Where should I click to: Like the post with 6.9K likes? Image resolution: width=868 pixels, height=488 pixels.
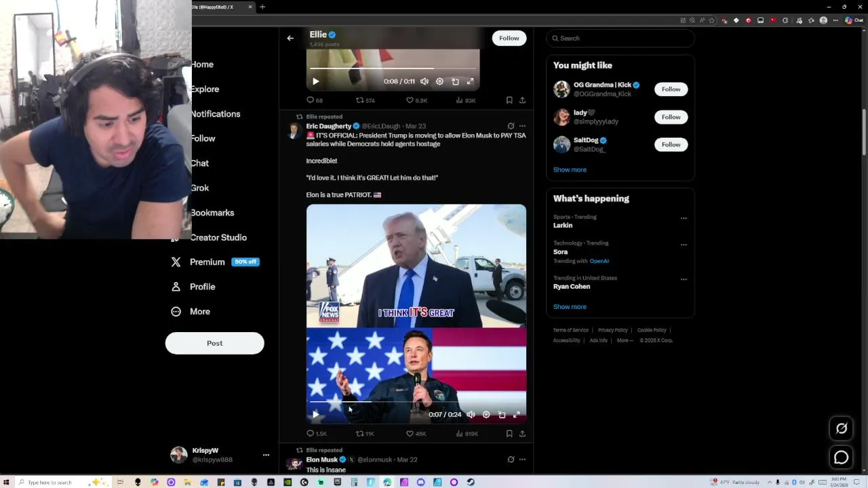click(416, 100)
